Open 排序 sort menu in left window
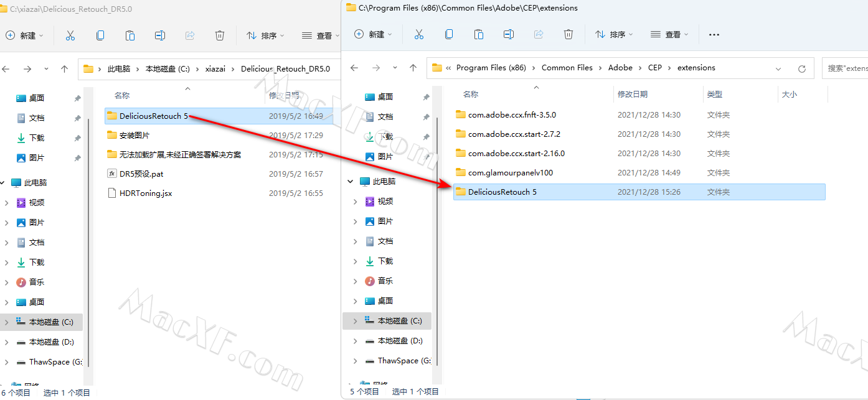The image size is (868, 400). point(266,35)
